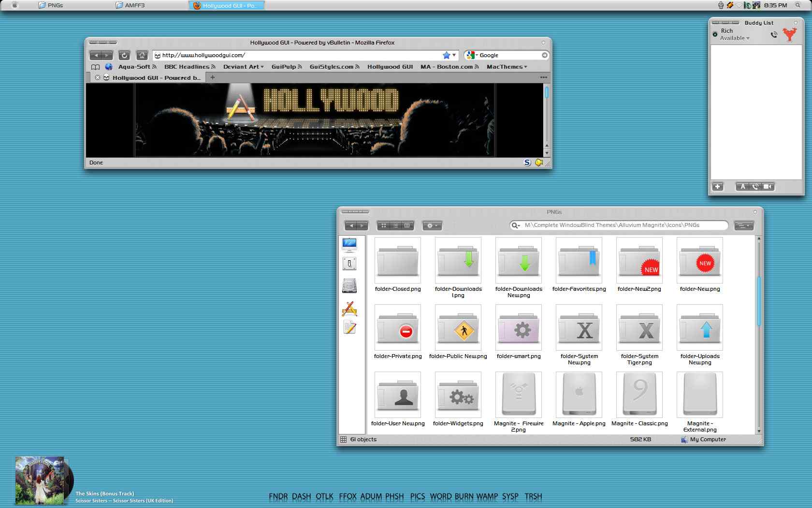Switch to AMFF3 taskbar item
The height and width of the screenshot is (508, 812).
(x=130, y=5)
